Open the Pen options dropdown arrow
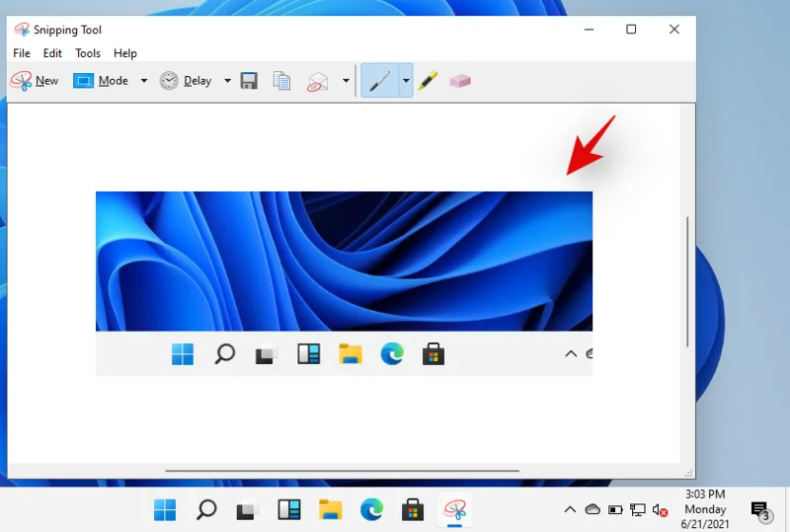The height and width of the screenshot is (532, 790). point(406,81)
